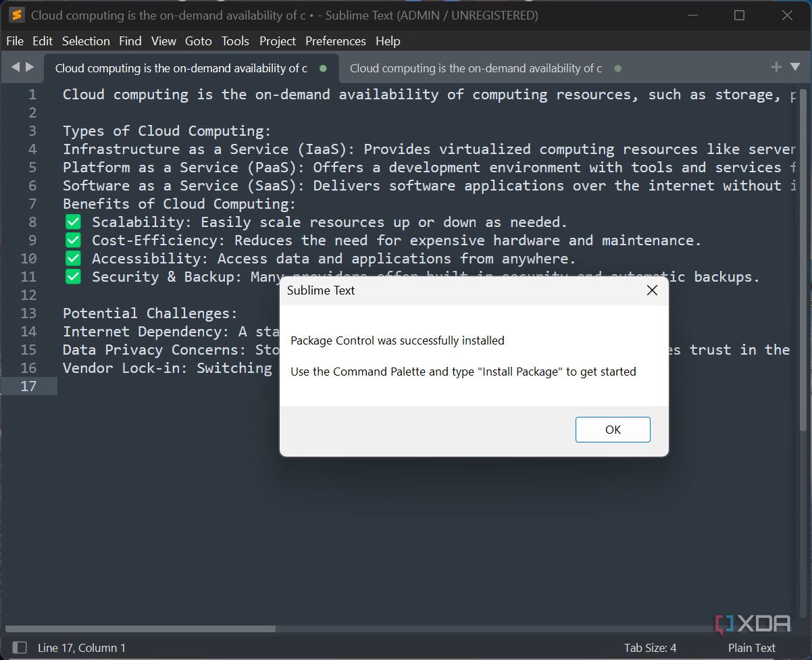Click line number 17 in the gutter
Viewport: 812px width, 660px height.
pos(28,386)
